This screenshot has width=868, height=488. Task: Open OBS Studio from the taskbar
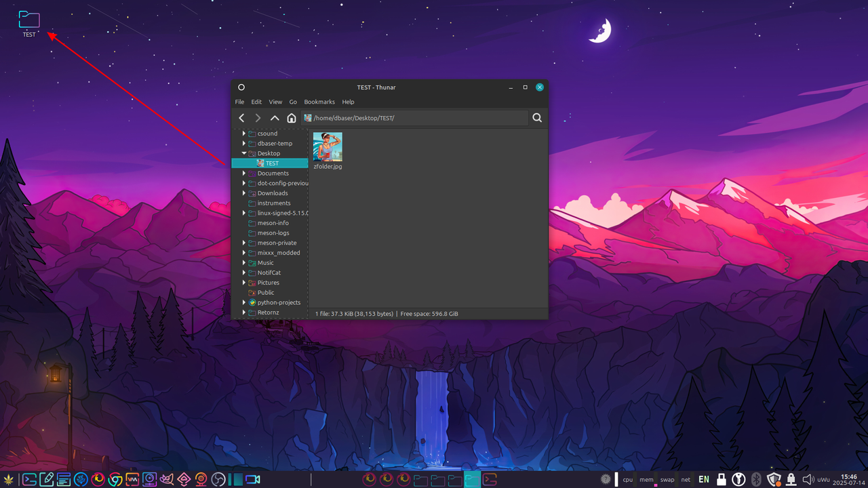coord(218,479)
